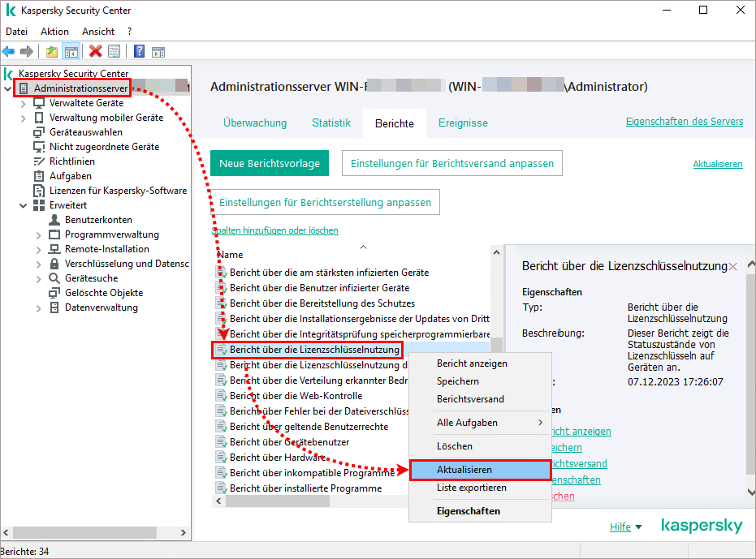The image size is (756, 559).
Task: Click the folder Up one level icon
Action: [52, 51]
